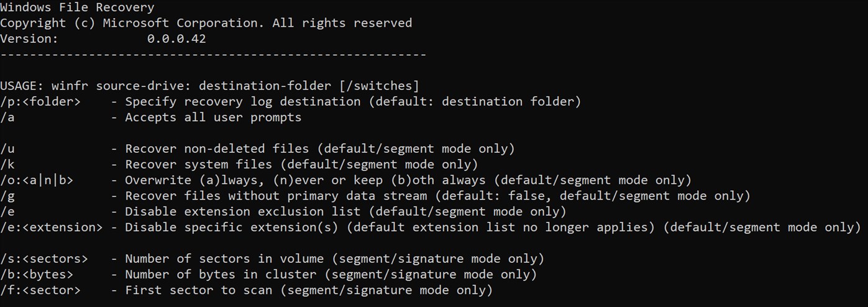Click the /e:<extension> switch
Screen dimensions: 868x307
point(52,227)
